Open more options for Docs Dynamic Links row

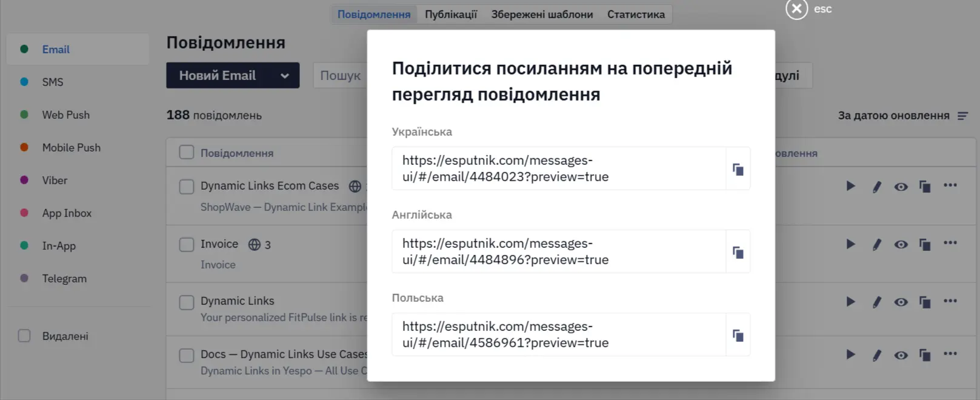(x=950, y=353)
